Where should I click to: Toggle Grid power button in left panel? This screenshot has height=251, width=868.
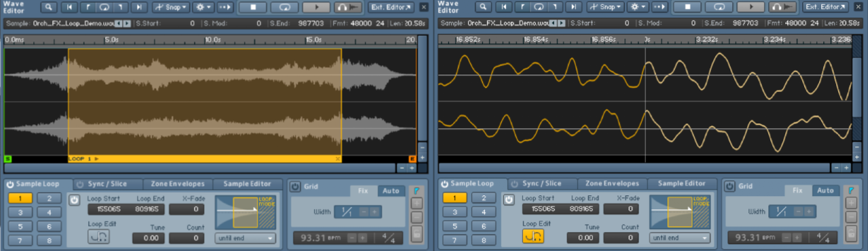295,186
